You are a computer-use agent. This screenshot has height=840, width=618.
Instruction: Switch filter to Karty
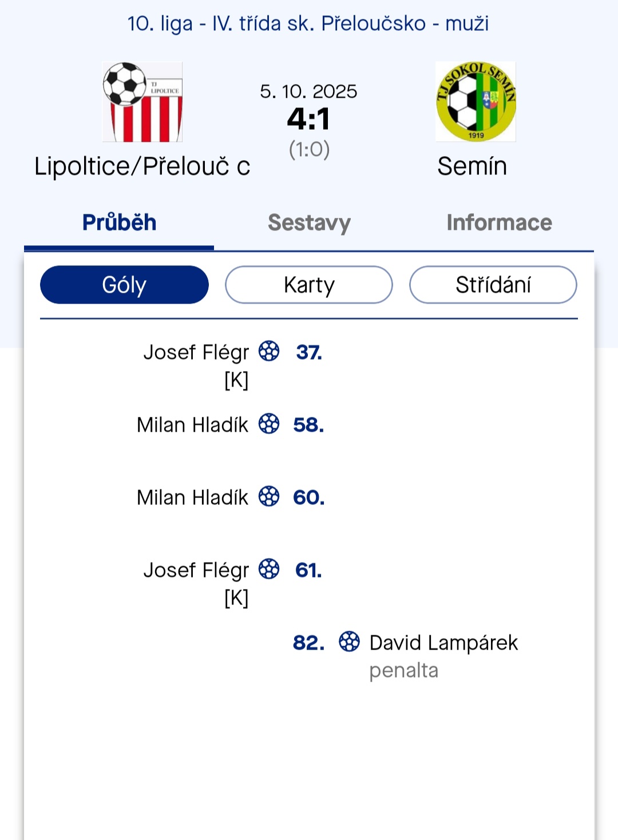pos(309,285)
